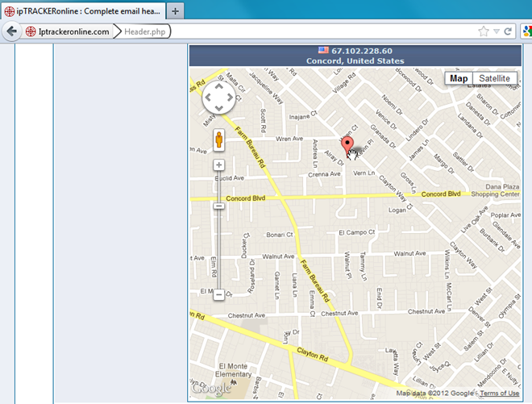Pick up the Street View pegman
The image size is (532, 404).
218,140
